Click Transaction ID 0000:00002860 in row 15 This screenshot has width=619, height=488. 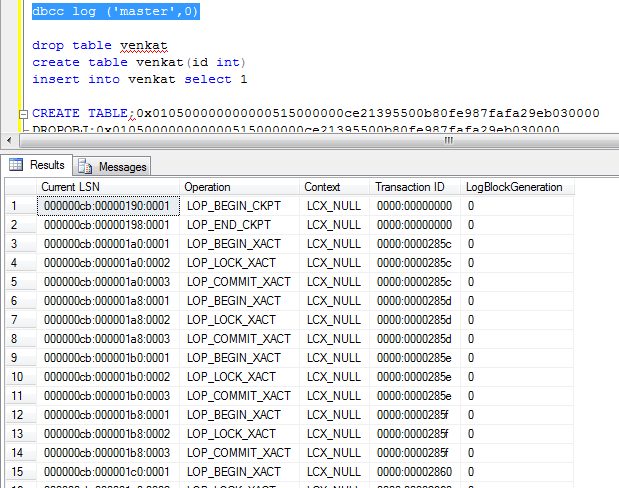[x=415, y=472]
